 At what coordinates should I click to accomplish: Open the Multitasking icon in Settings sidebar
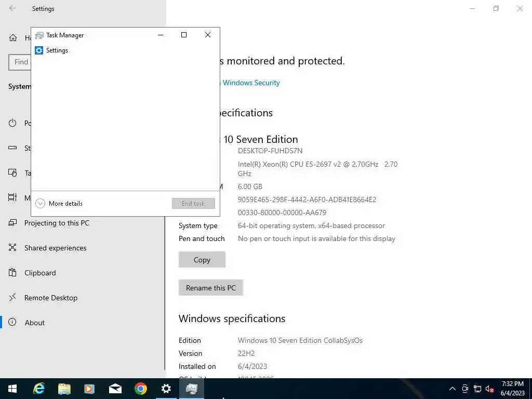[x=12, y=197]
